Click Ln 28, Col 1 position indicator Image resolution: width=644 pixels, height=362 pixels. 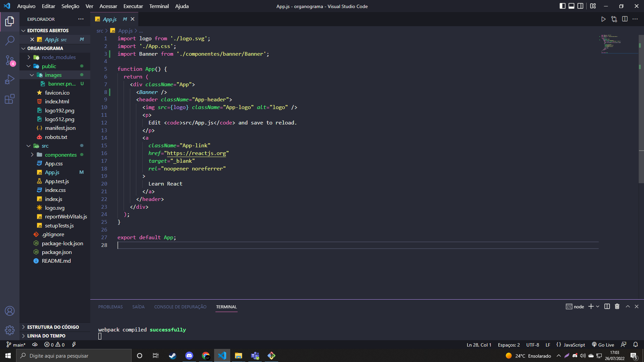479,345
